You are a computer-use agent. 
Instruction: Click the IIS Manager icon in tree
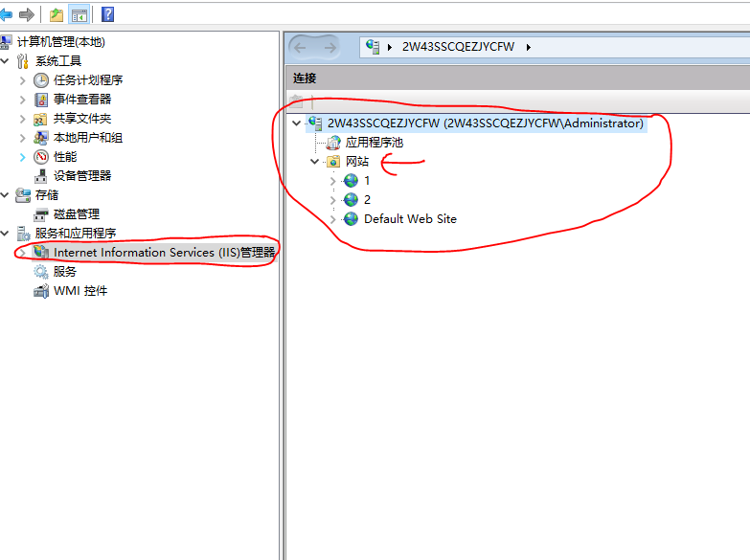point(41,252)
